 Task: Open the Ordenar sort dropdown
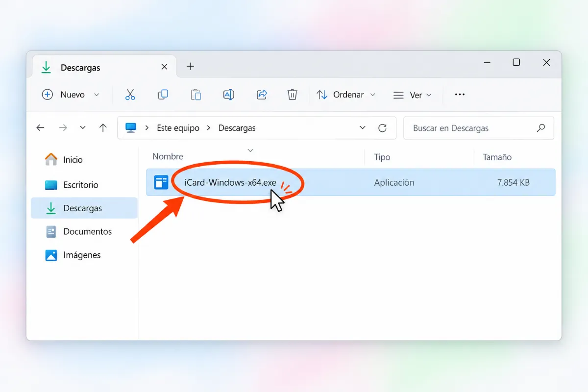[x=346, y=95]
